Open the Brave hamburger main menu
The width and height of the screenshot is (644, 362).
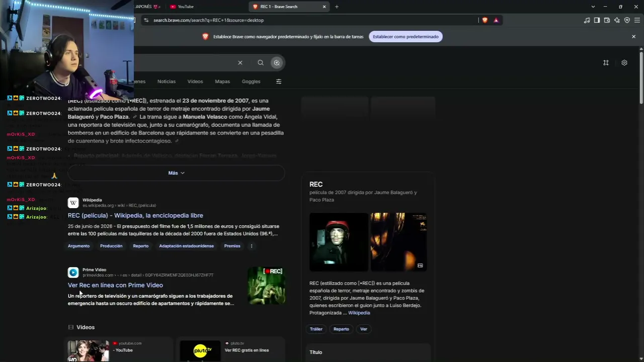637,20
